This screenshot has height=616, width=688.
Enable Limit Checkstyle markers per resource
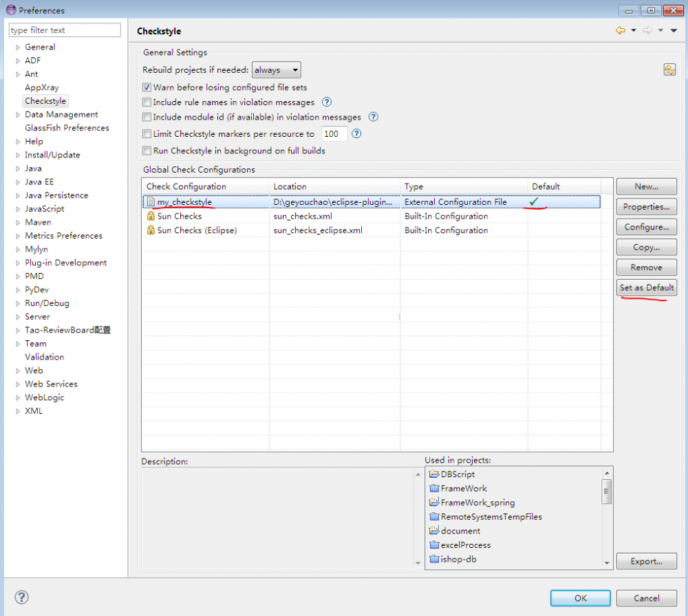click(147, 134)
